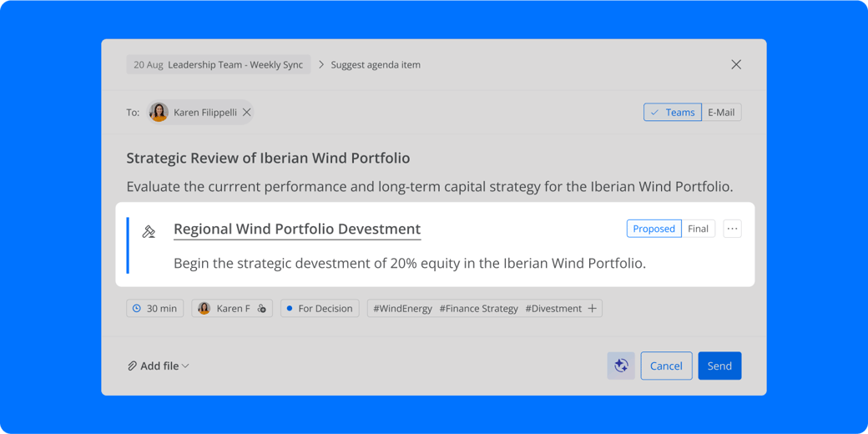The image size is (868, 434).
Task: Set decision status to Final
Action: [x=698, y=229]
